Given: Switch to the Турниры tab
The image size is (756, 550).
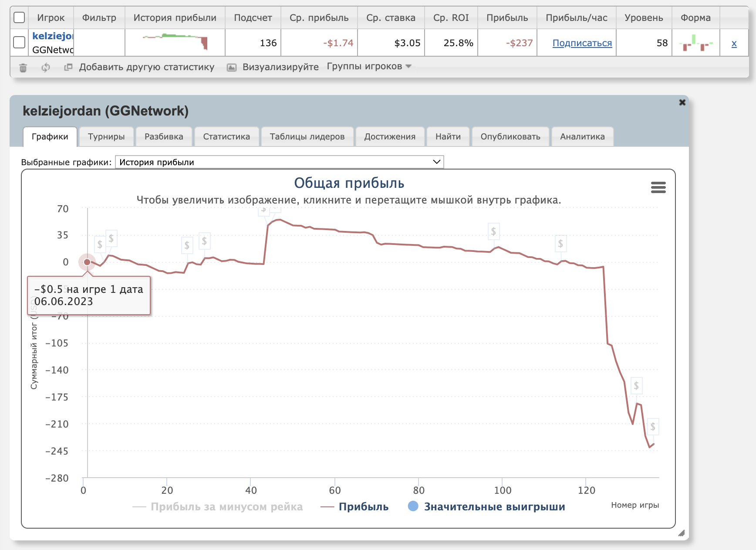Looking at the screenshot, I should click(106, 137).
